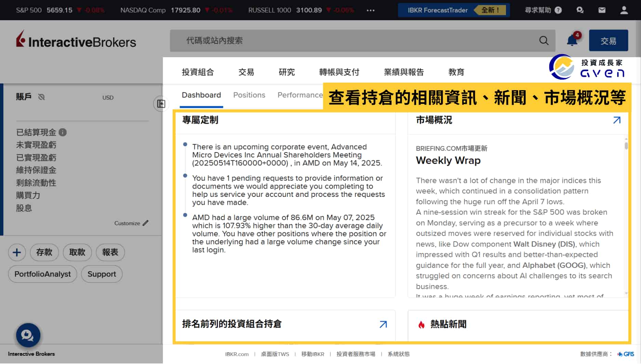The image size is (641, 364).
Task: Click the Weekly Wrap headline
Action: 448,160
